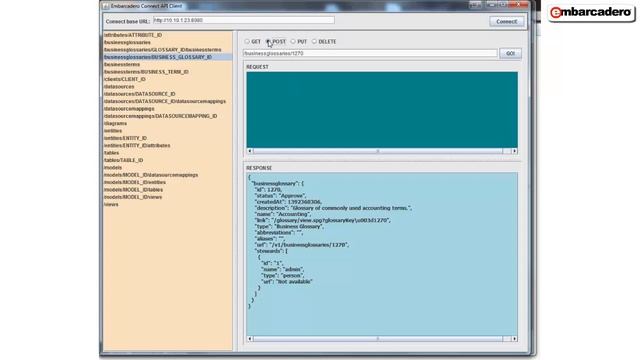Select the models endpoint row
The width and height of the screenshot is (640, 360).
pyautogui.click(x=168, y=167)
